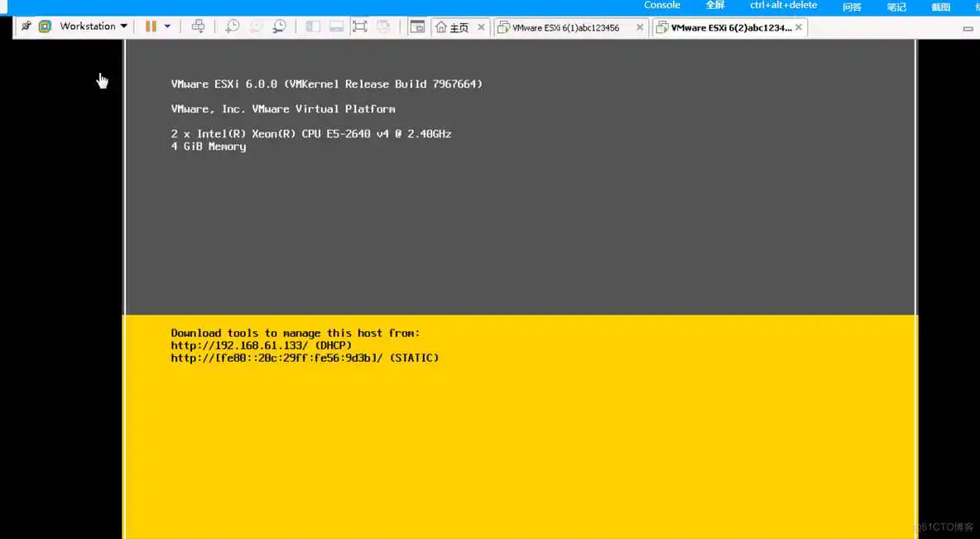Close the VMware ESXi 6(1)abc123456 tab

tap(639, 27)
